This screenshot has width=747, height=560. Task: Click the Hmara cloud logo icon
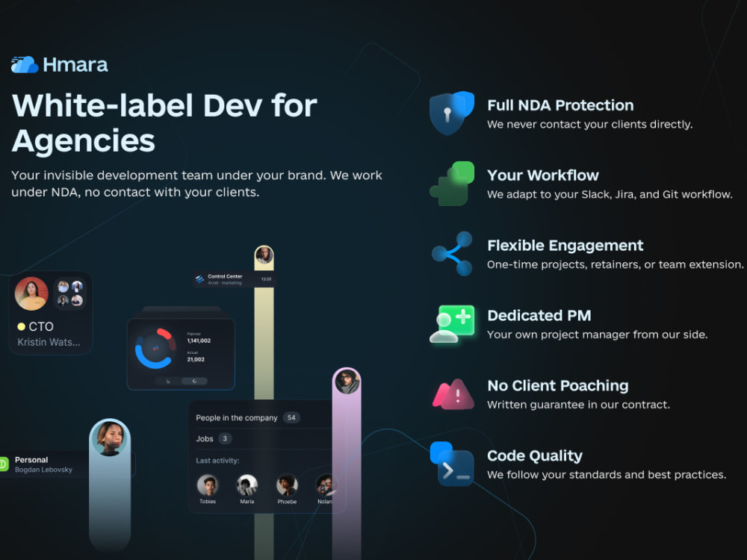(x=25, y=64)
